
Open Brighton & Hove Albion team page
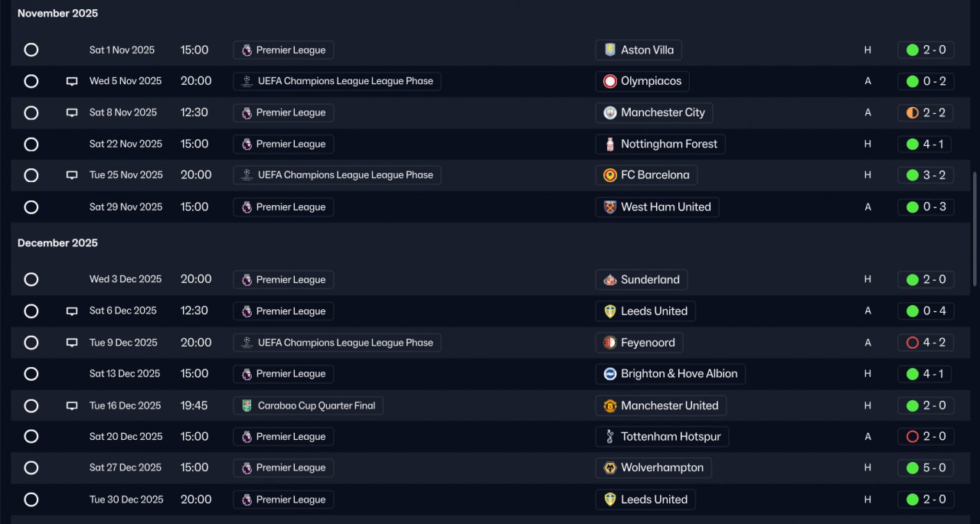[670, 374]
